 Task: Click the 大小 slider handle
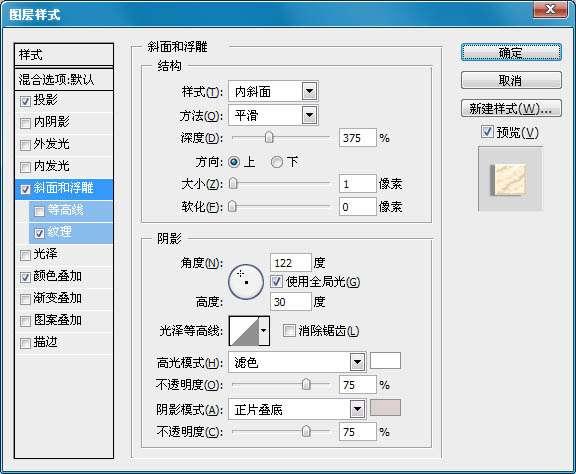[233, 184]
